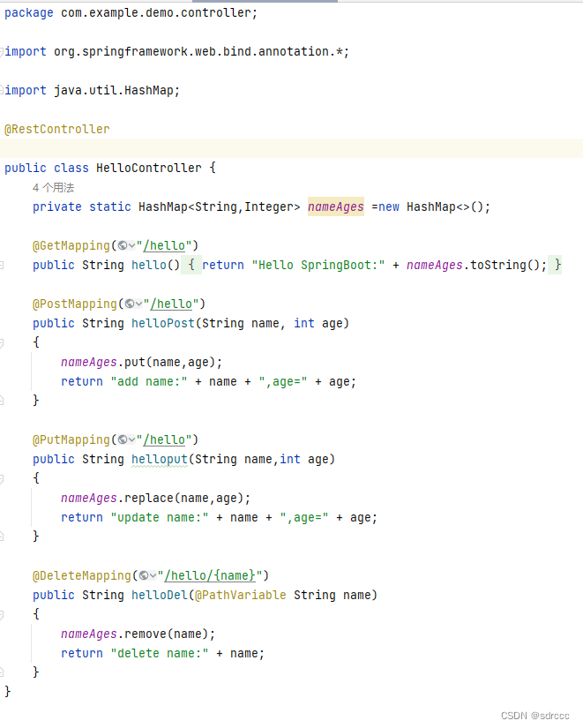Click the @PathVariable annotation in helloDel
This screenshot has width=583, height=728.
(x=241, y=596)
